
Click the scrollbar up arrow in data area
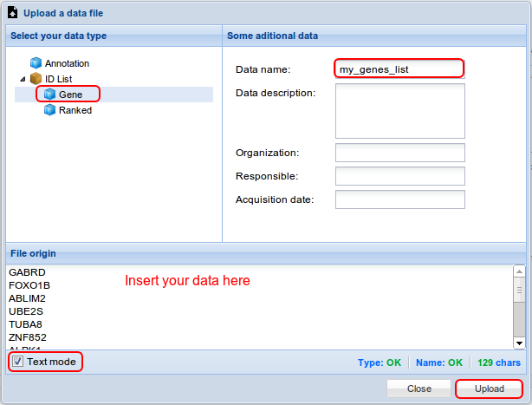pyautogui.click(x=519, y=270)
